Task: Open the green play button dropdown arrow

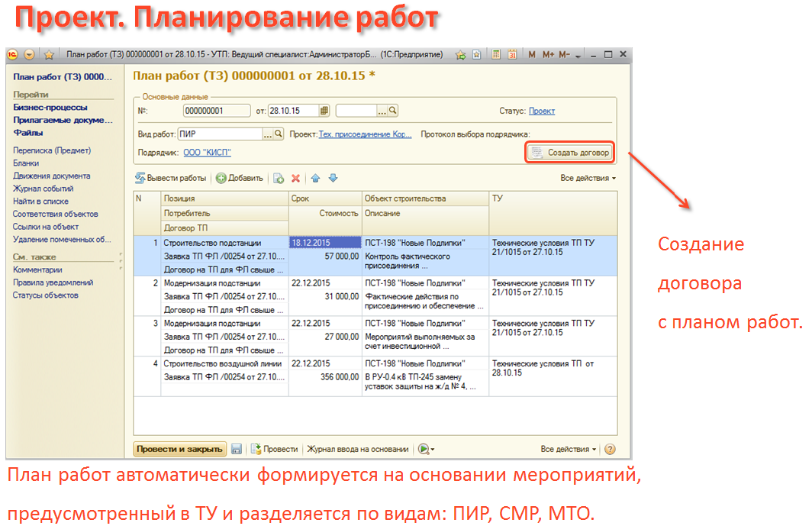Action: (x=433, y=450)
